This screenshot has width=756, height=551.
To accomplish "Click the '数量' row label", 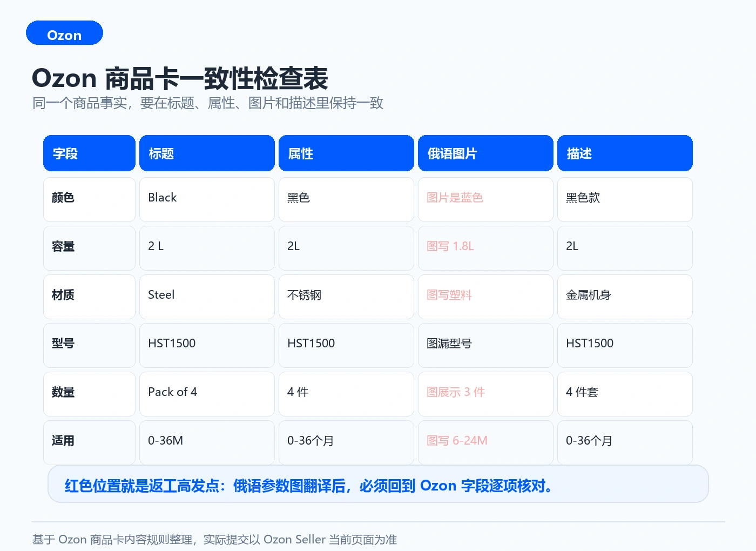I will (x=89, y=394).
